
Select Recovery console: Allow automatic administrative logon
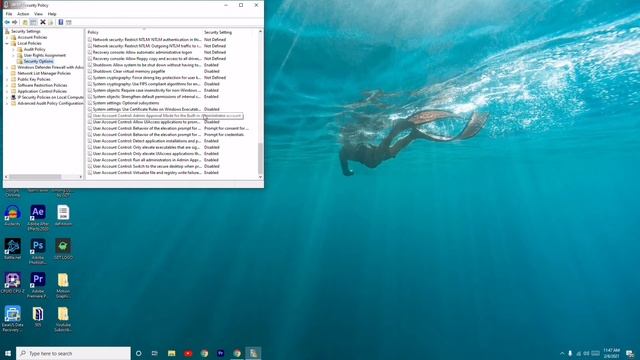pyautogui.click(x=142, y=52)
